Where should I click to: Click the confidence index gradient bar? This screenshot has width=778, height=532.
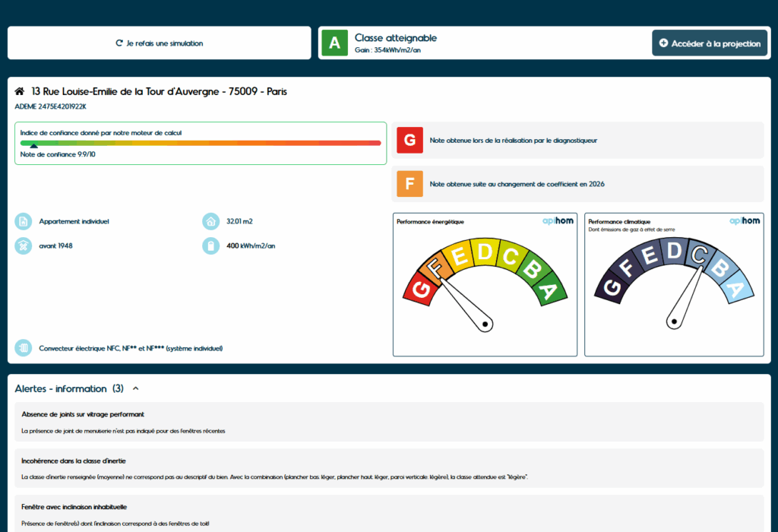(201, 142)
